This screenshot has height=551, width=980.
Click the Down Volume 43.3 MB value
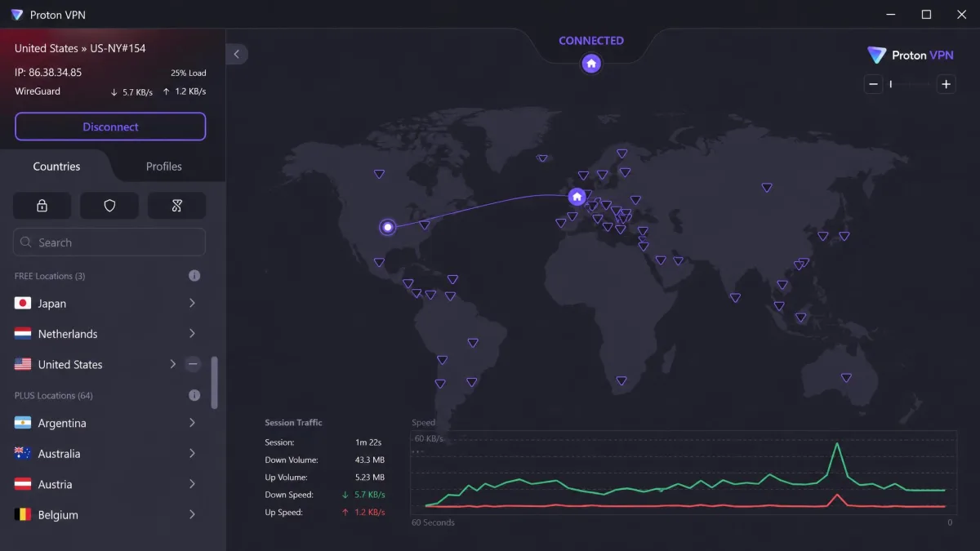[x=370, y=460]
